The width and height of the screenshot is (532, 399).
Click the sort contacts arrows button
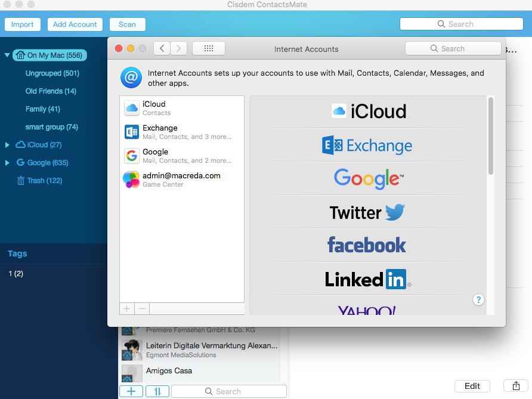[x=157, y=391]
